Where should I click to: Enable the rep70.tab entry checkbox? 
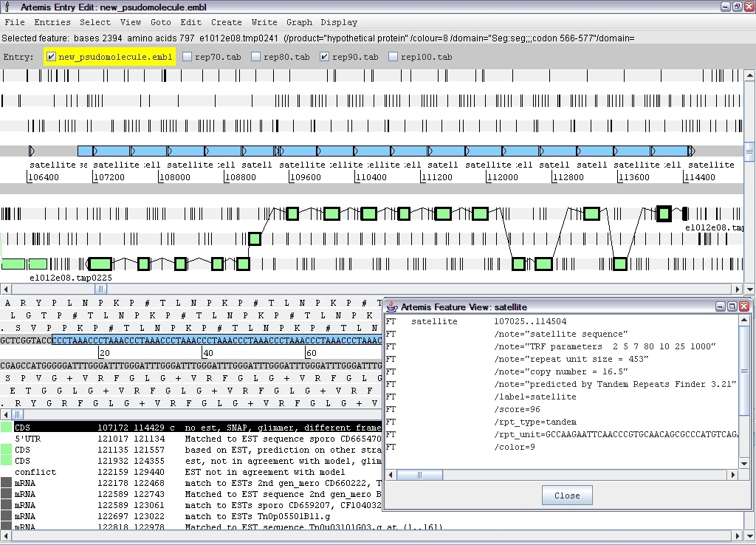(x=187, y=57)
